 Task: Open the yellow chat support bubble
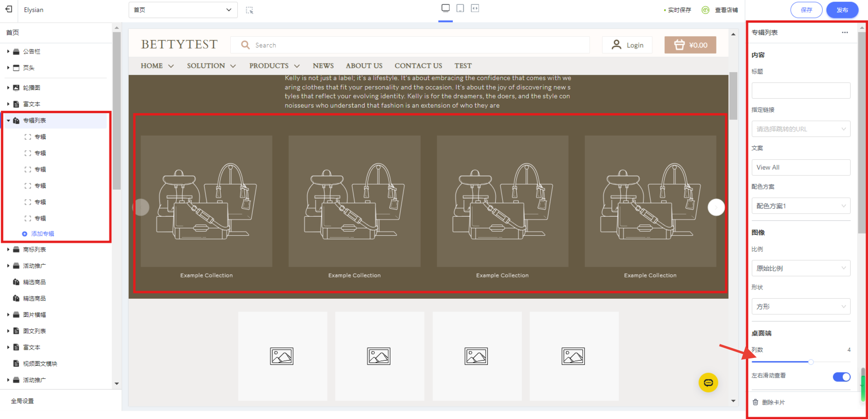point(708,383)
